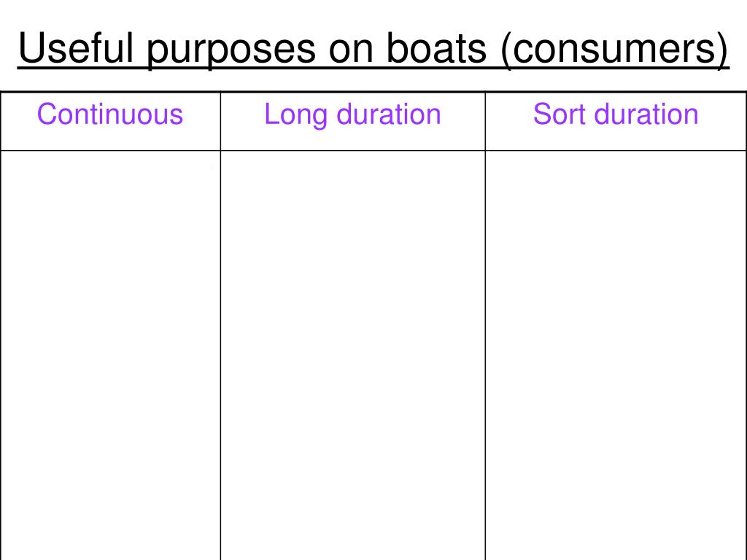Select the line beneath the table header row

click(373, 150)
